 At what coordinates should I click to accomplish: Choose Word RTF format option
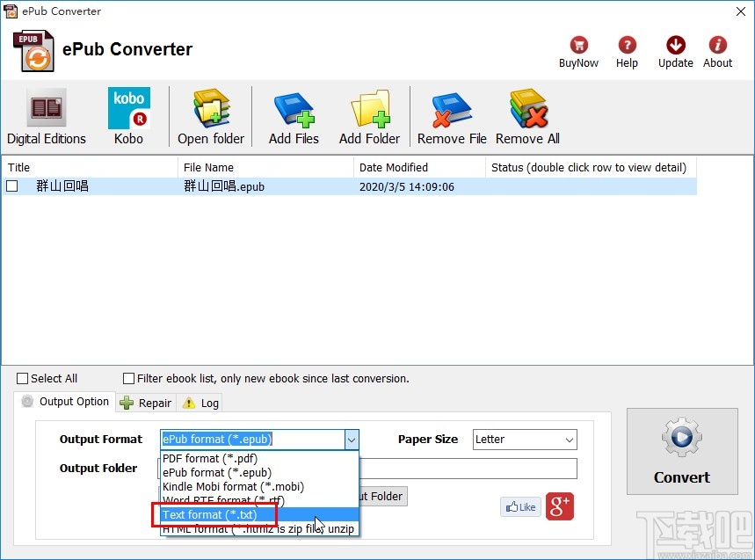[259, 500]
